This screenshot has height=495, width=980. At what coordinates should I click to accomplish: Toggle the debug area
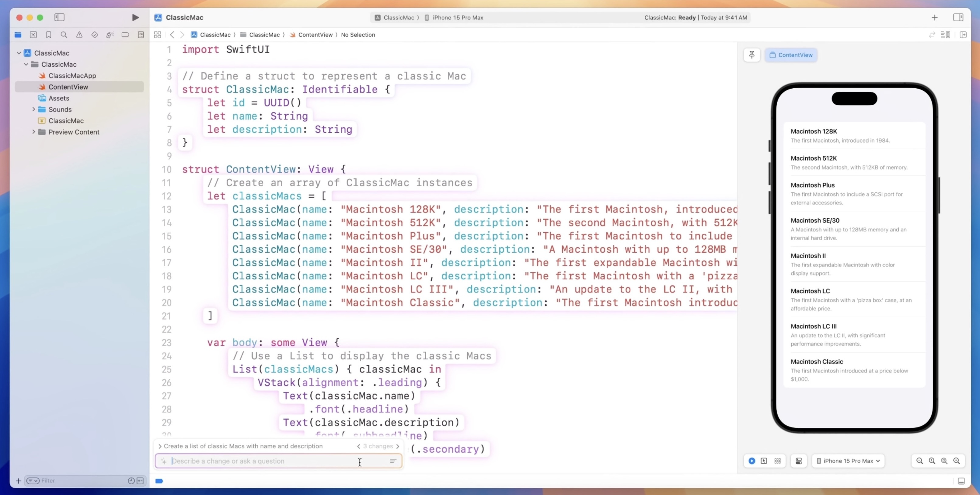(x=961, y=481)
